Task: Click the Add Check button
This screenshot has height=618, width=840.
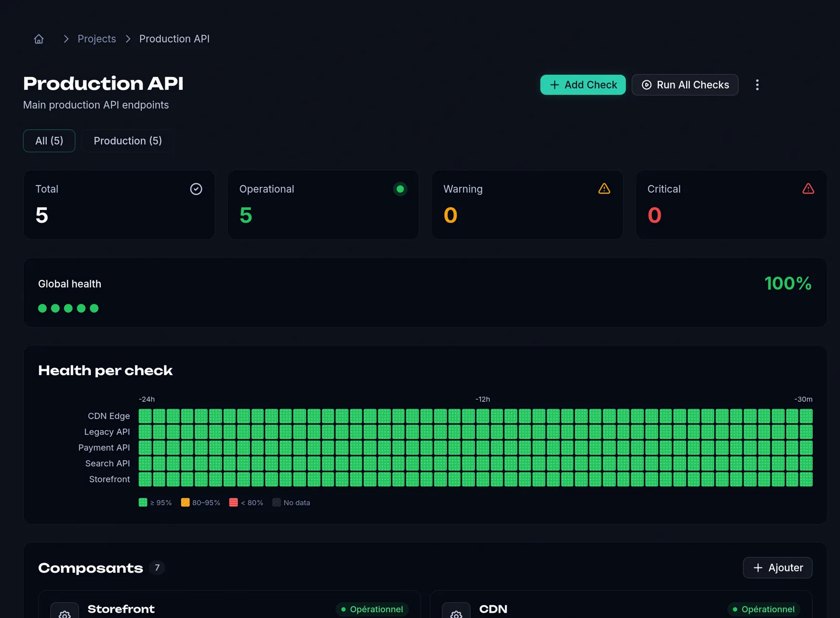Action: click(x=583, y=85)
